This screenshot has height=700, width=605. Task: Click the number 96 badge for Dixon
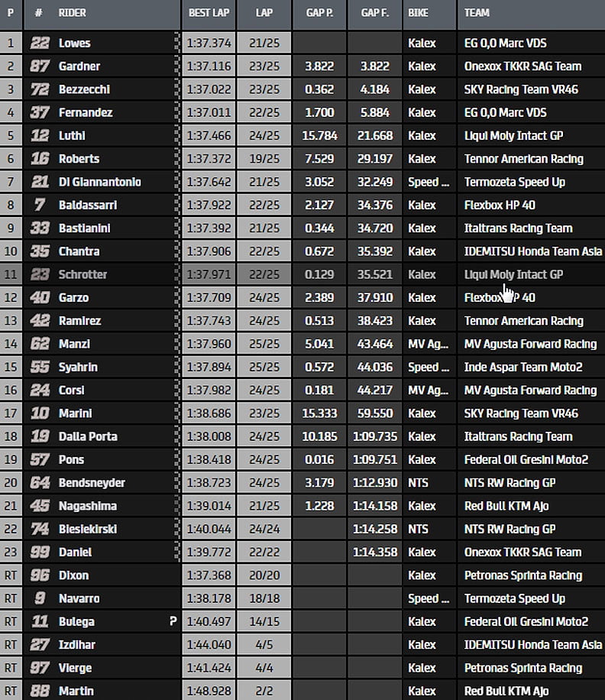[x=40, y=575]
